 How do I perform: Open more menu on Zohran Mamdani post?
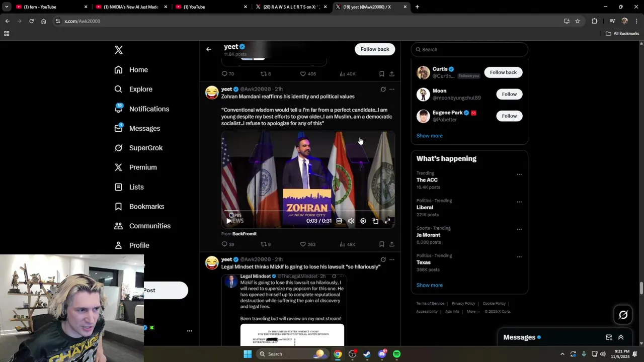click(392, 89)
